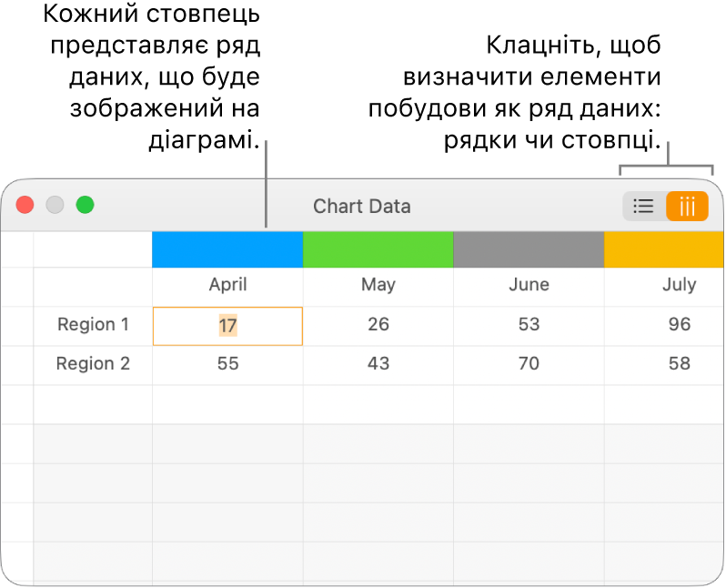
Task: Select the Region 1 May value 26
Action: [378, 325]
